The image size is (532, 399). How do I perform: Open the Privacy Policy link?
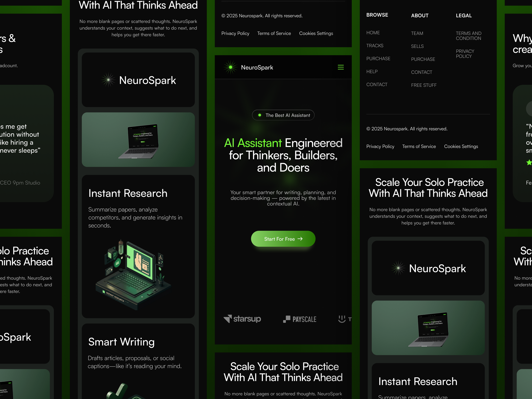point(235,33)
